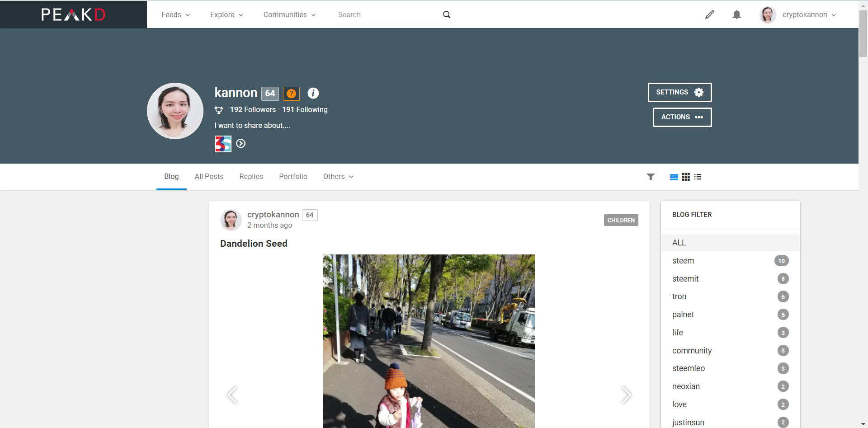Open the Portfolio tab
868x428 pixels.
click(293, 177)
